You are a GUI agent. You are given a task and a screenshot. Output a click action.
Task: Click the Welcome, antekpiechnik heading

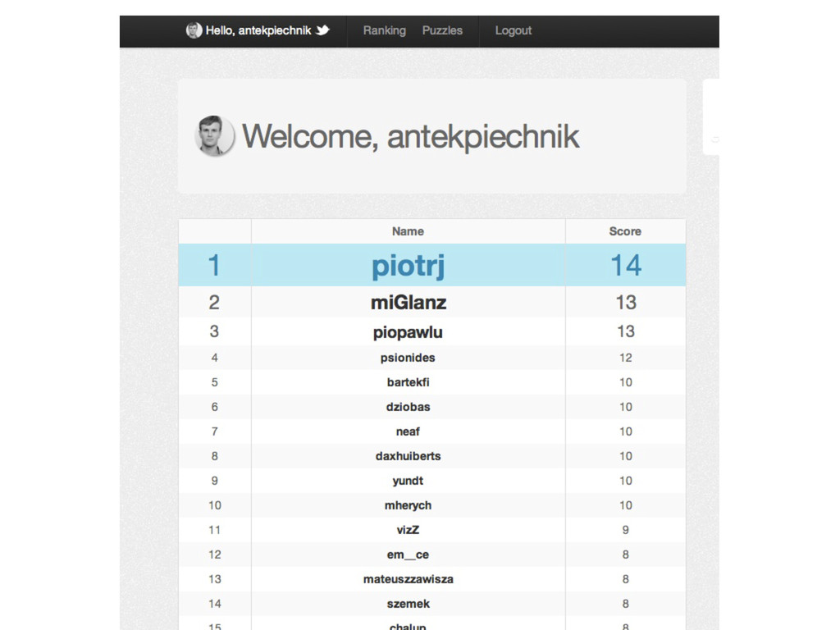(410, 136)
